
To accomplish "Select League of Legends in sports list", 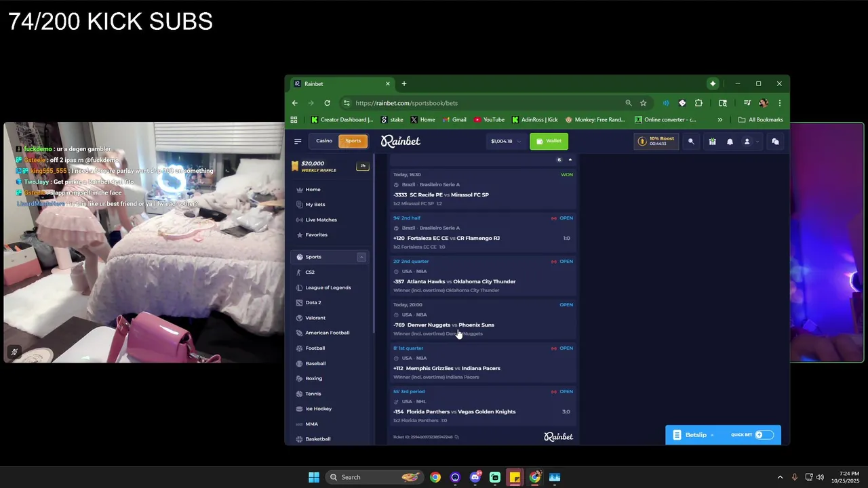I will pyautogui.click(x=328, y=287).
